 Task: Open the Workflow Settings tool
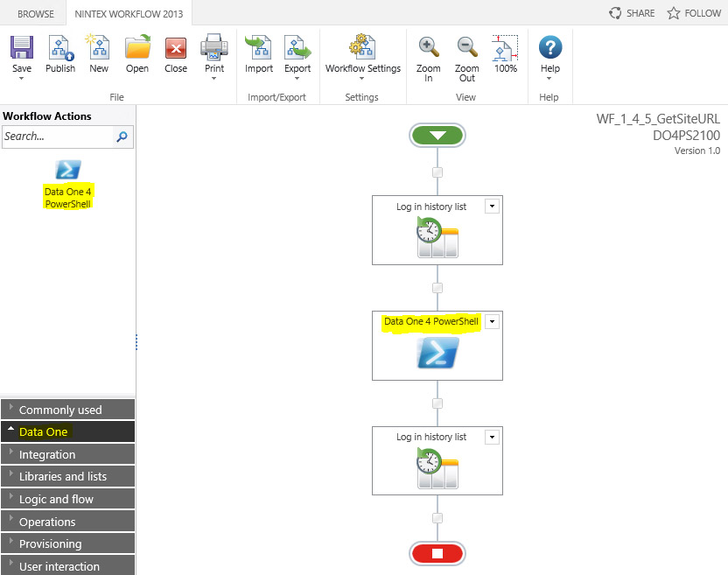coord(362,51)
